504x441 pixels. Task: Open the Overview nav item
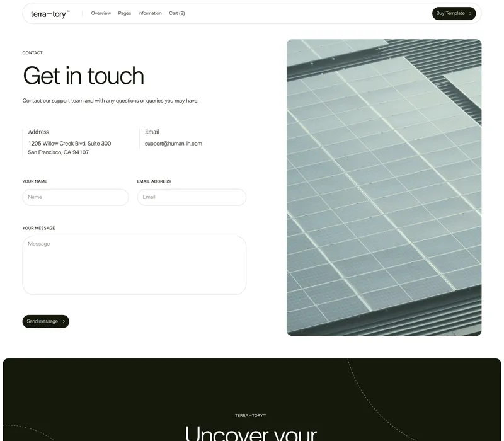click(x=101, y=13)
